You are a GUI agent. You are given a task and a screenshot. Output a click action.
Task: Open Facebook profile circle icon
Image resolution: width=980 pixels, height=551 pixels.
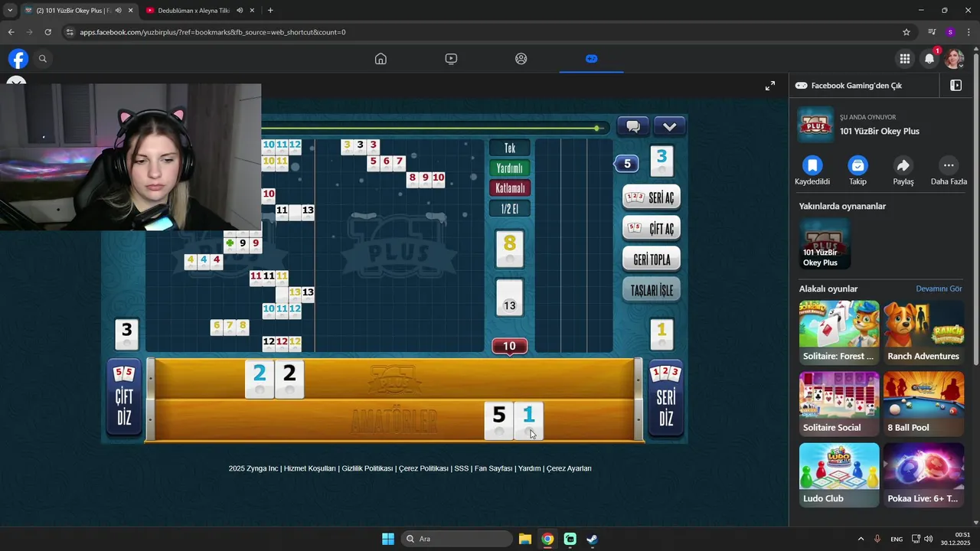pos(521,59)
